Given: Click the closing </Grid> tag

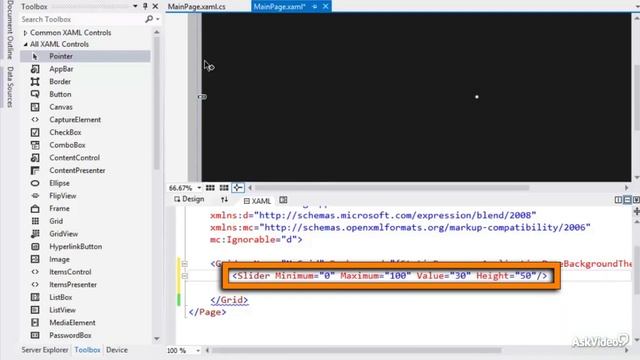Looking at the screenshot, I should (229, 300).
